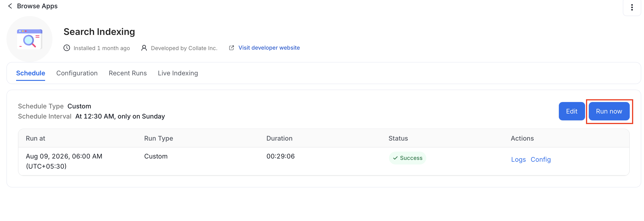Click the duration value 00:29:06
Image resolution: width=644 pixels, height=221 pixels.
tap(281, 156)
